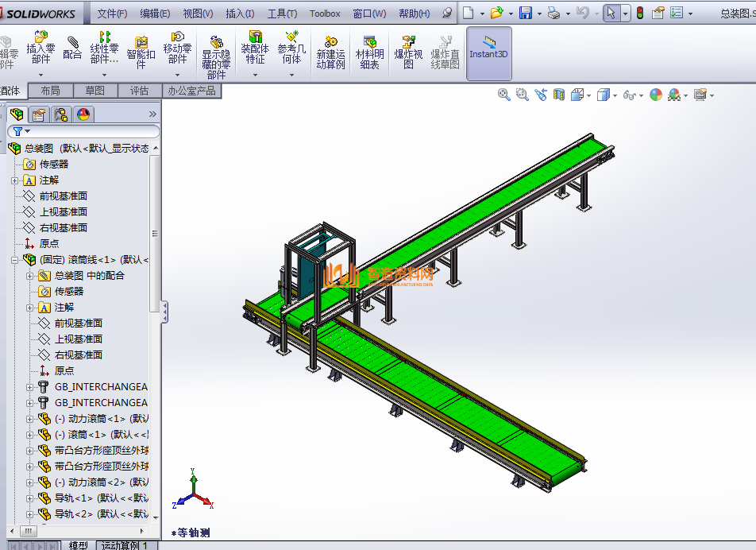Open the PropertyManager tab icon

[x=39, y=114]
